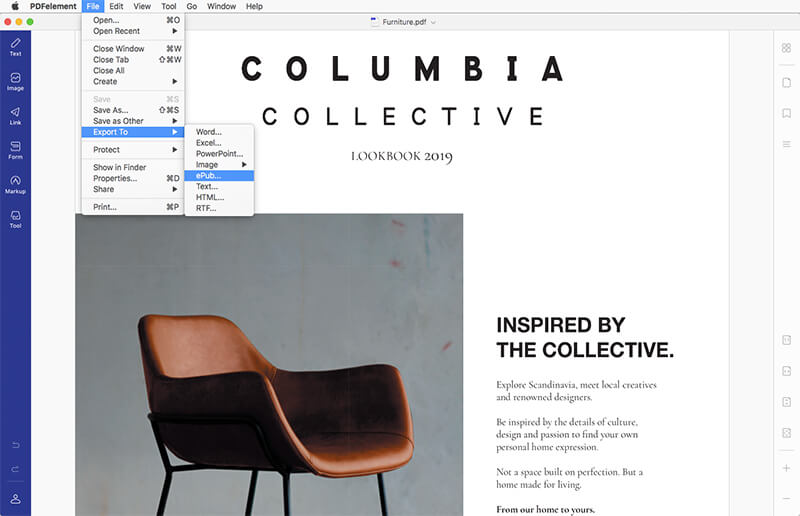Zoom out with the minus icon

(786, 499)
